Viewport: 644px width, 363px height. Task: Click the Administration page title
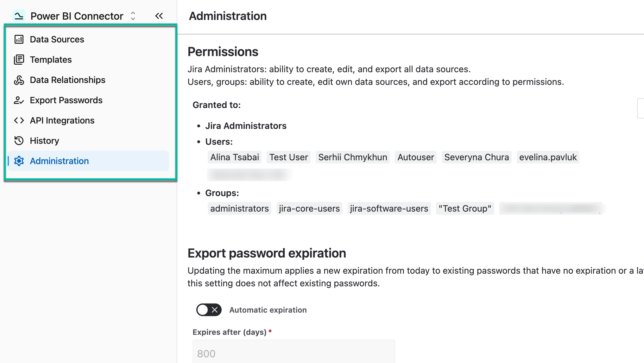pos(228,16)
